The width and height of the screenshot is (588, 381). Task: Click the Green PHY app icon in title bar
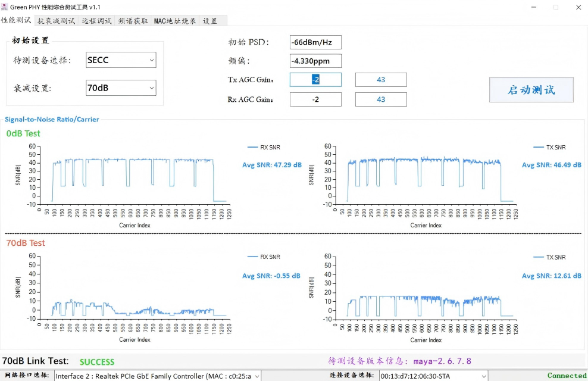tap(5, 7)
